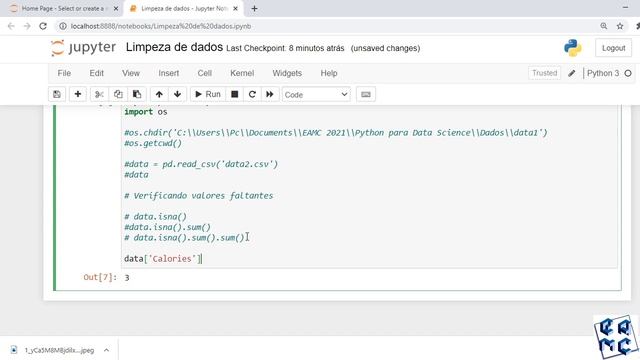Click the Logout button

[613, 48]
